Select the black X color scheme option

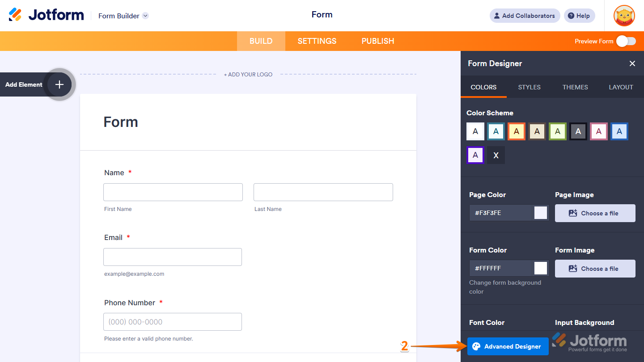point(496,155)
